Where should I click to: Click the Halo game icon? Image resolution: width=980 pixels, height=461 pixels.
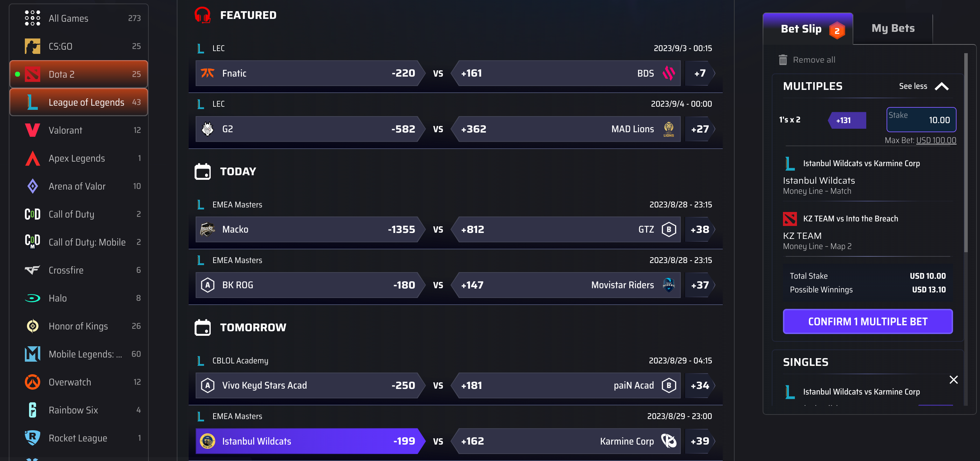pos(32,298)
